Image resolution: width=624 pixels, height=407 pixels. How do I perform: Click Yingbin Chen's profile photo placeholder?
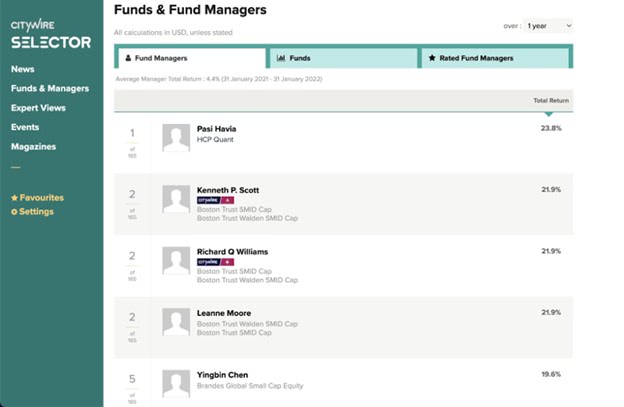[x=176, y=384]
